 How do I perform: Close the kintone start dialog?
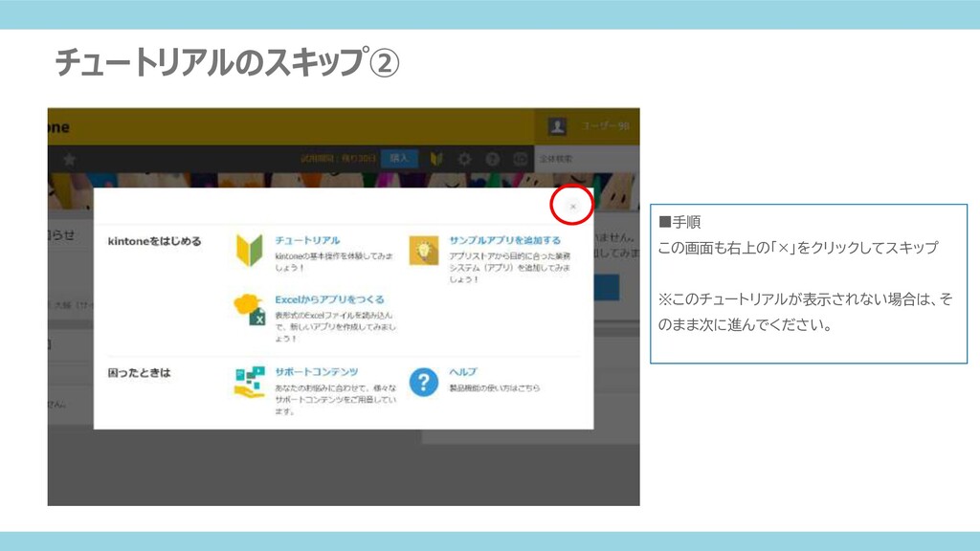tap(572, 207)
